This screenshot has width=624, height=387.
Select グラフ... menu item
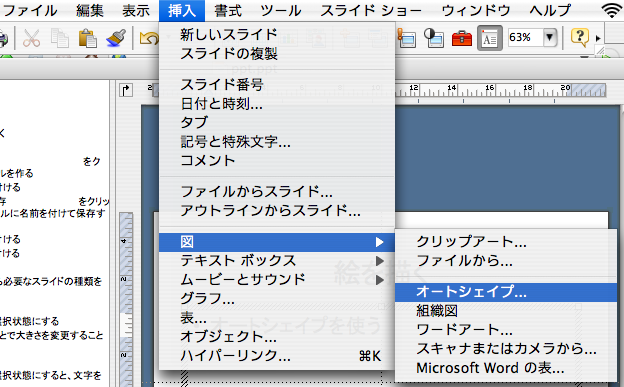pos(277,298)
